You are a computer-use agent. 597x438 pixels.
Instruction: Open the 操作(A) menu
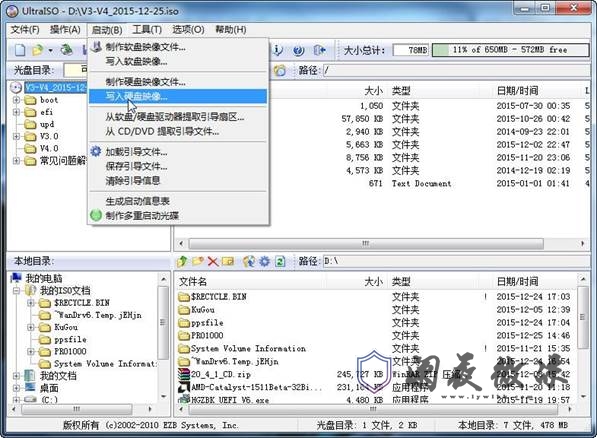[65, 30]
